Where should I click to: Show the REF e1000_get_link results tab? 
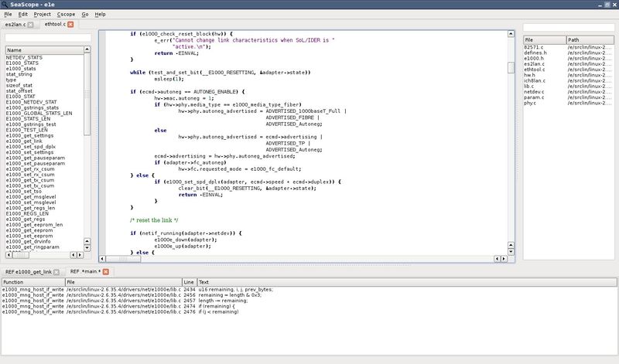click(29, 272)
